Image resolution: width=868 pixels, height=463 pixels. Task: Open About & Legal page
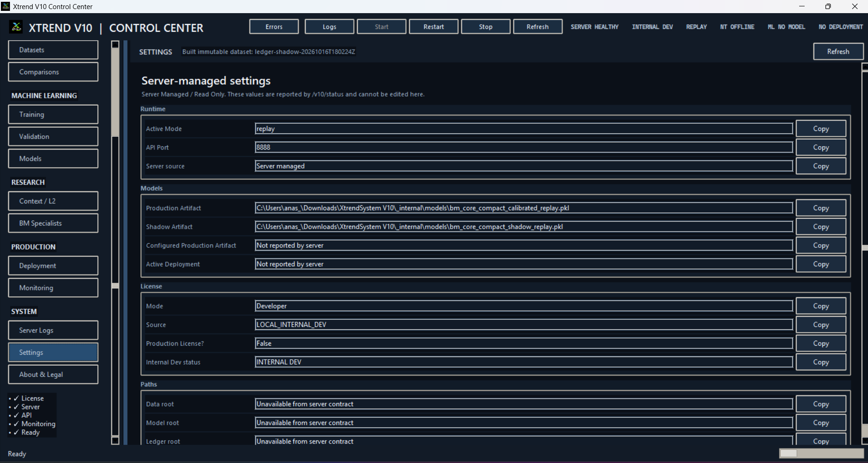click(x=53, y=375)
